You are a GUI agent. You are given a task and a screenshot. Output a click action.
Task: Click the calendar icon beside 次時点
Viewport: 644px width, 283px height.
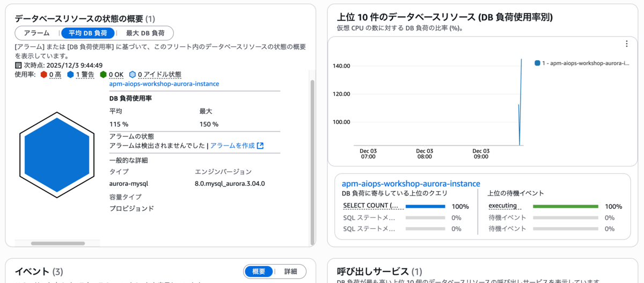(x=18, y=66)
